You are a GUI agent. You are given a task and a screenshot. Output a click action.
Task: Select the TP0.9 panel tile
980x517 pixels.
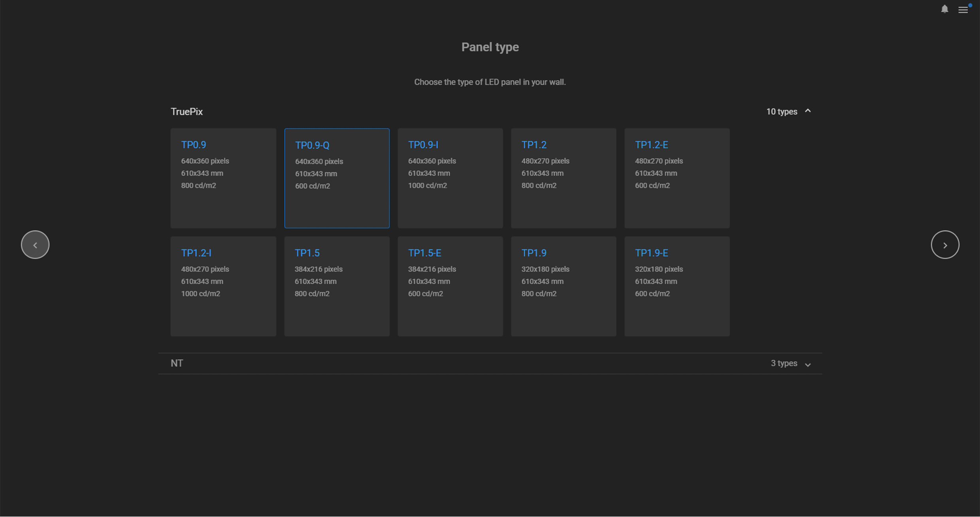pyautogui.click(x=223, y=178)
